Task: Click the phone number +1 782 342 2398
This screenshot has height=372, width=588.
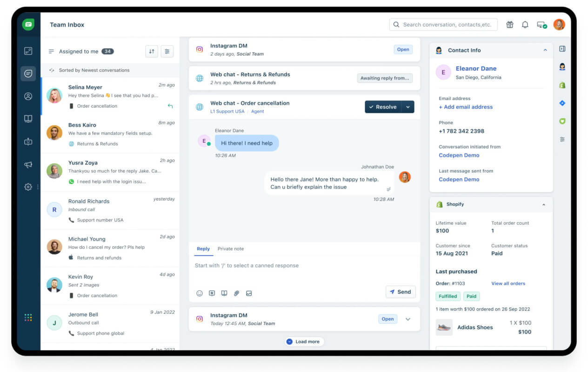Action: pos(461,131)
